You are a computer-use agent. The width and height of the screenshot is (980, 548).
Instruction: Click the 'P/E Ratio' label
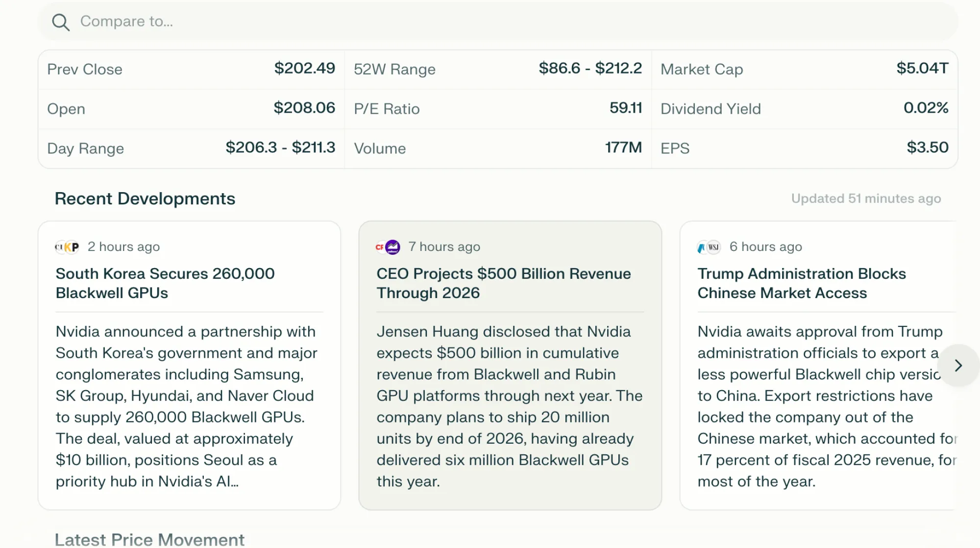(x=387, y=109)
